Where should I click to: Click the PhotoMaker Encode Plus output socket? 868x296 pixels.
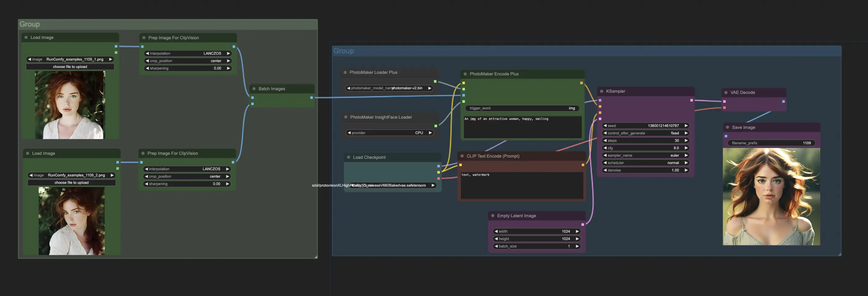click(581, 83)
